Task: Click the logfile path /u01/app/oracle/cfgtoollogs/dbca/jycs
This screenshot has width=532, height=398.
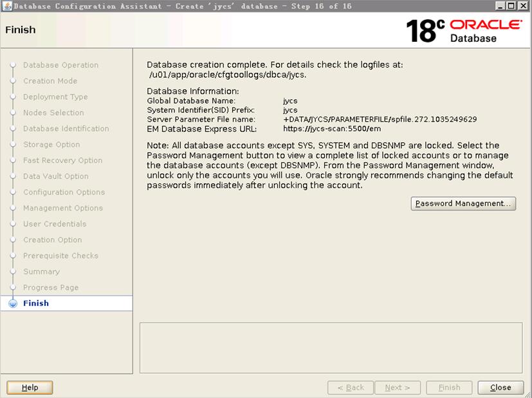Action: coord(228,75)
